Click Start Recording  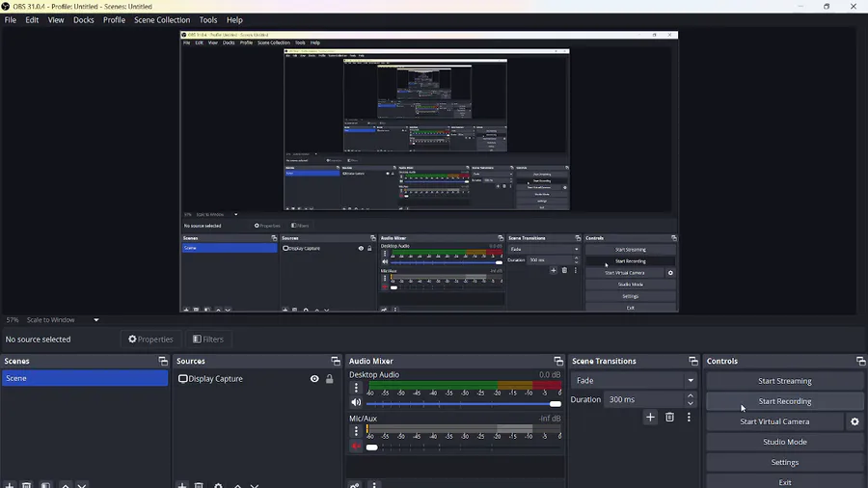click(x=784, y=401)
